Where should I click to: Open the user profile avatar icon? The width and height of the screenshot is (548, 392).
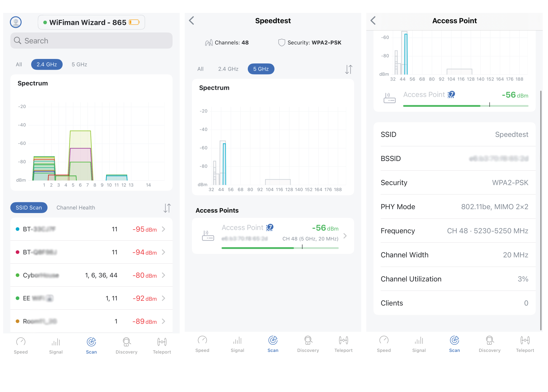tap(16, 22)
